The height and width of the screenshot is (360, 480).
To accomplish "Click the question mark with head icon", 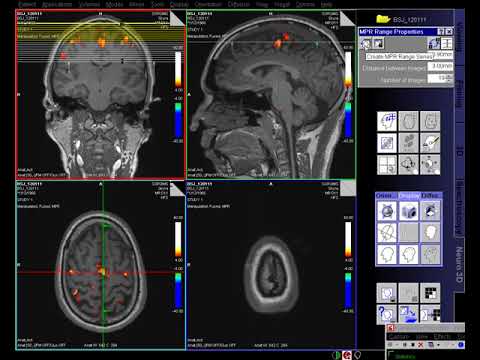I will [x=387, y=314].
